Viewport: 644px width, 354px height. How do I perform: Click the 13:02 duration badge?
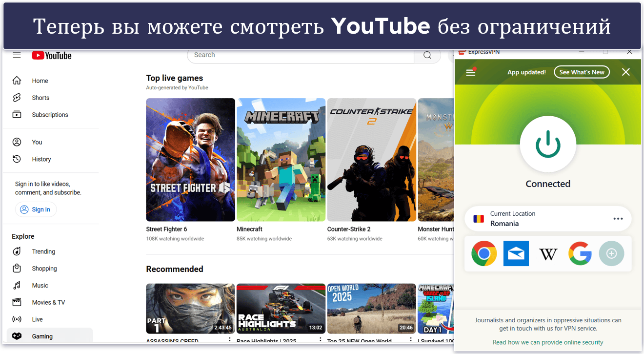tap(316, 328)
